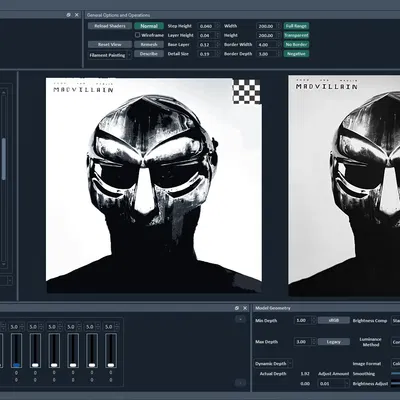Screen dimensions: 400x400
Task: Click the rightmost filament layer slider
Action: (x=111, y=350)
